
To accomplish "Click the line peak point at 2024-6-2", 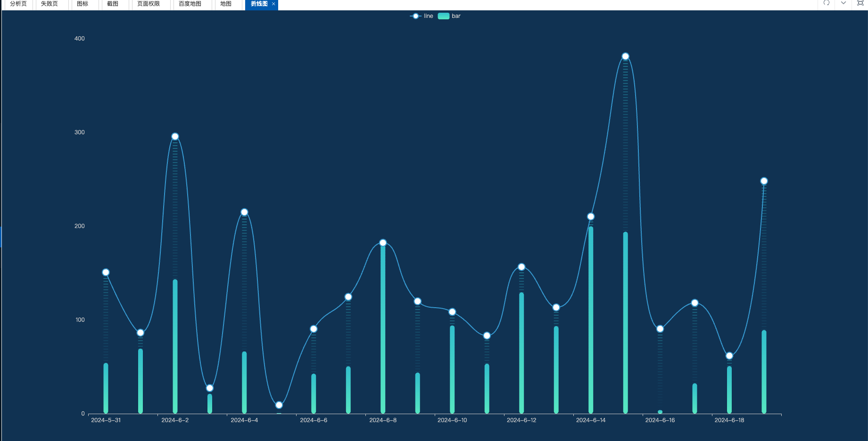I will [175, 137].
